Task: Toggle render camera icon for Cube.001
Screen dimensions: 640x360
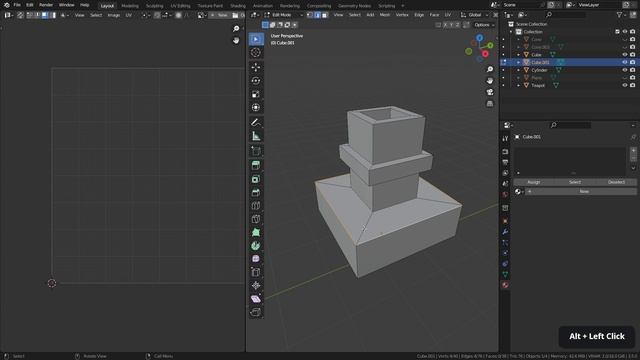Action: pyautogui.click(x=632, y=62)
